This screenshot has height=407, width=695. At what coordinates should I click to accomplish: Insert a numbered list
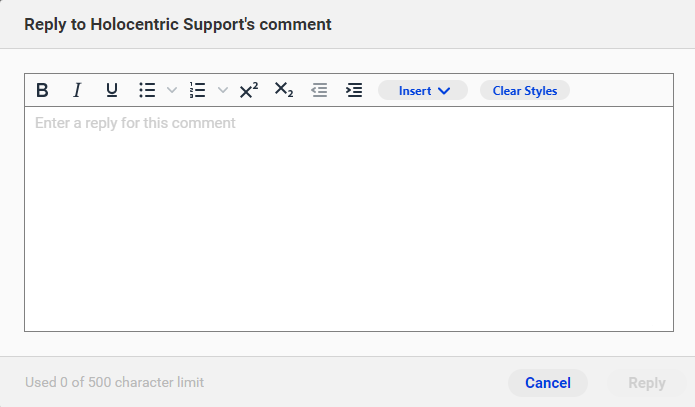[198, 90]
